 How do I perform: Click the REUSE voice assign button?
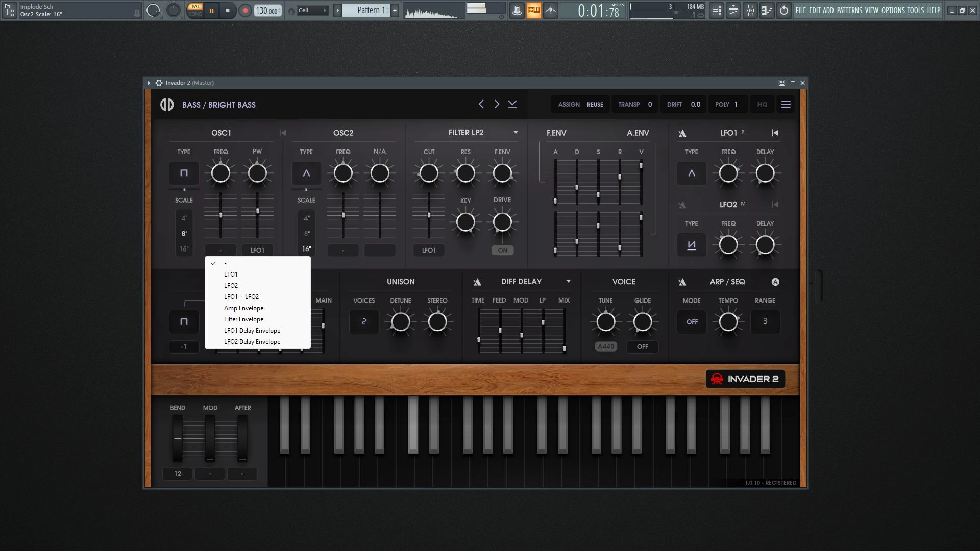(595, 105)
